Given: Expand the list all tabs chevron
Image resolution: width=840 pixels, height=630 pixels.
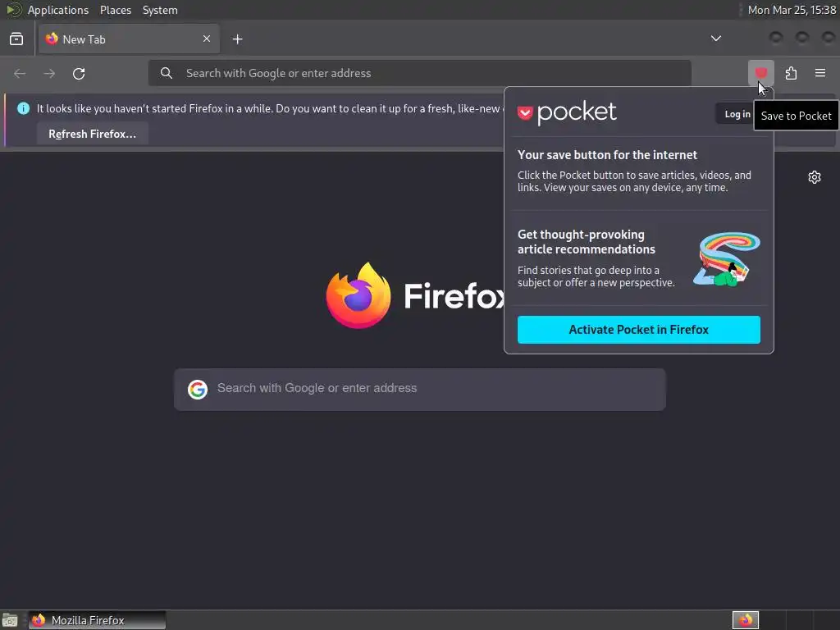Looking at the screenshot, I should [x=715, y=39].
